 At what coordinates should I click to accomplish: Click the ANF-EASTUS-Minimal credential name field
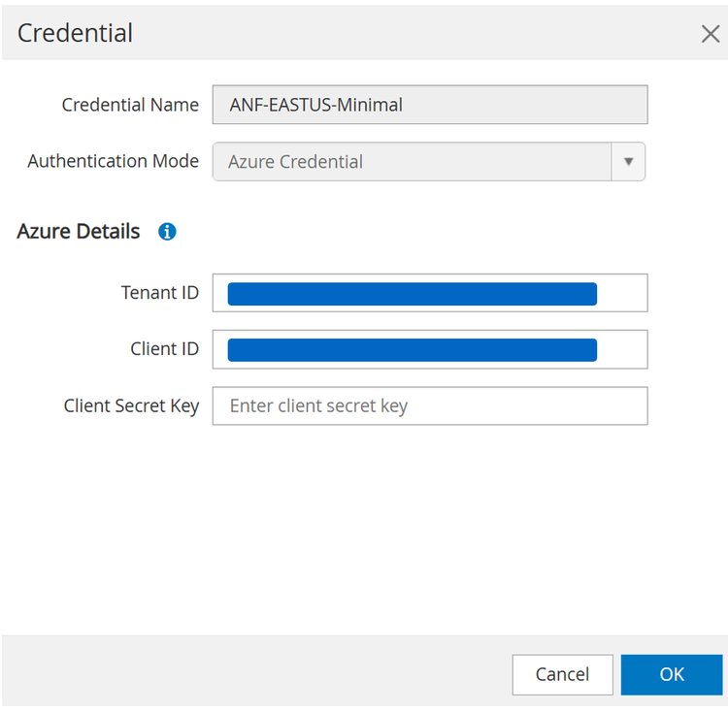tap(429, 105)
